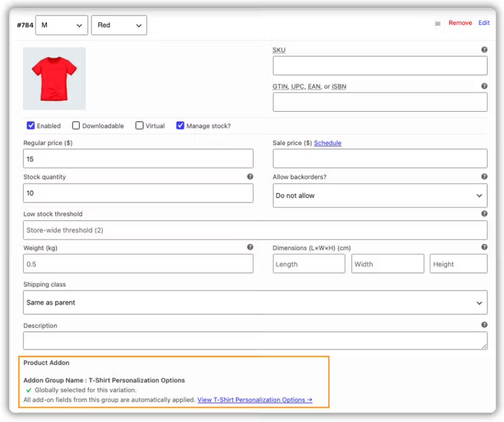
Task: Click the Height dimension field
Action: pos(459,264)
